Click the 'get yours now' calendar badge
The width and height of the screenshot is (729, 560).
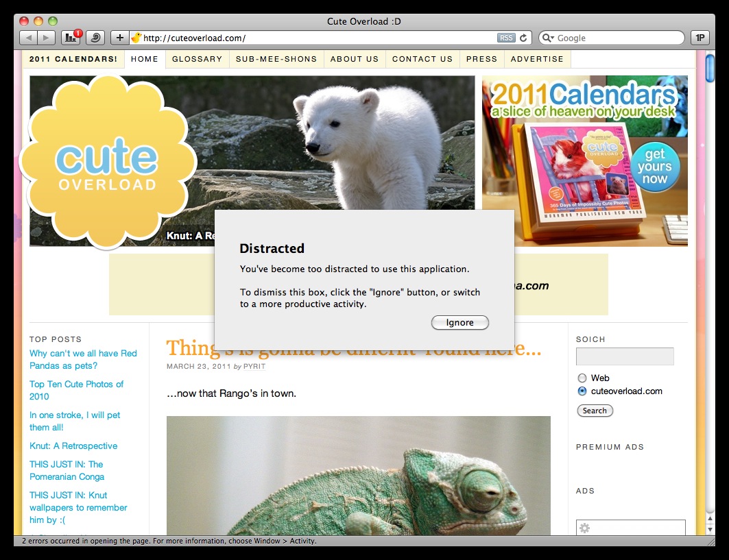[x=655, y=167]
